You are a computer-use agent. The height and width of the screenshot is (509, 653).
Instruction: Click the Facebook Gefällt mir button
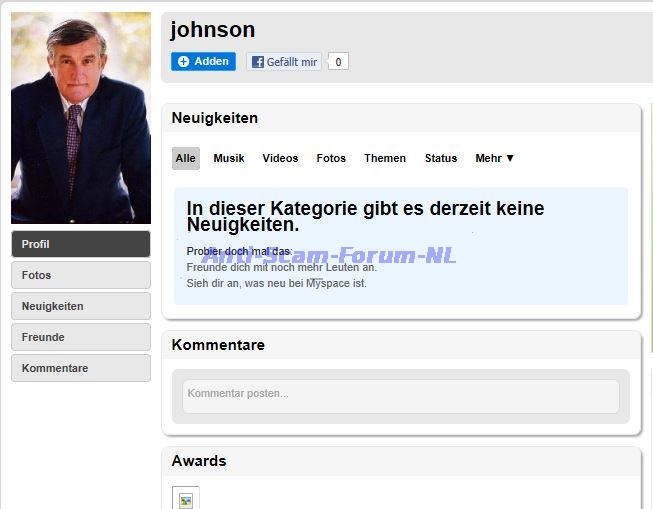(x=284, y=62)
